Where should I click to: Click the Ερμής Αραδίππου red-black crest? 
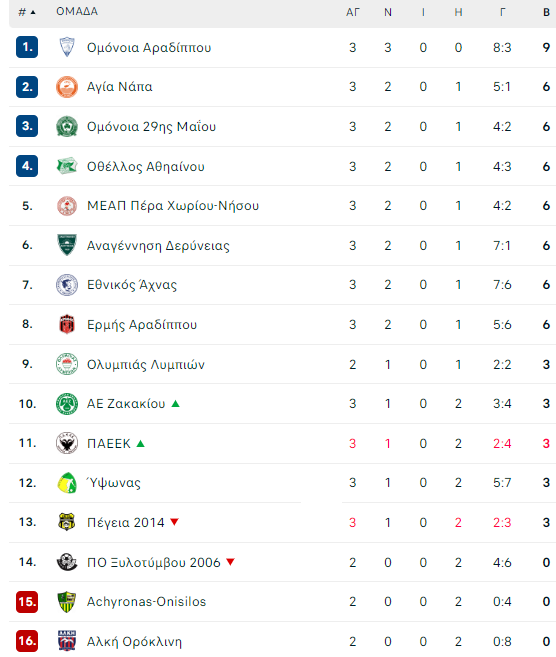click(67, 324)
